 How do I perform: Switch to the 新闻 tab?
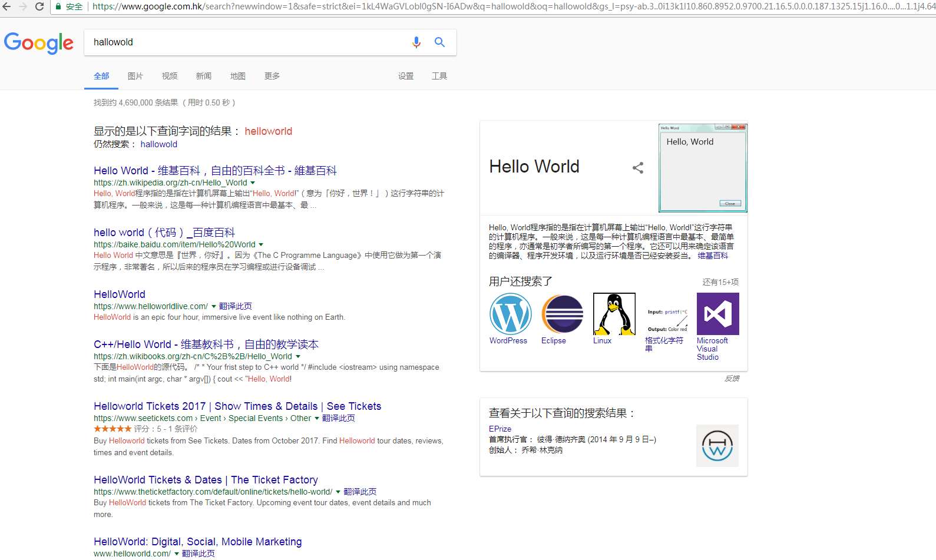click(204, 76)
